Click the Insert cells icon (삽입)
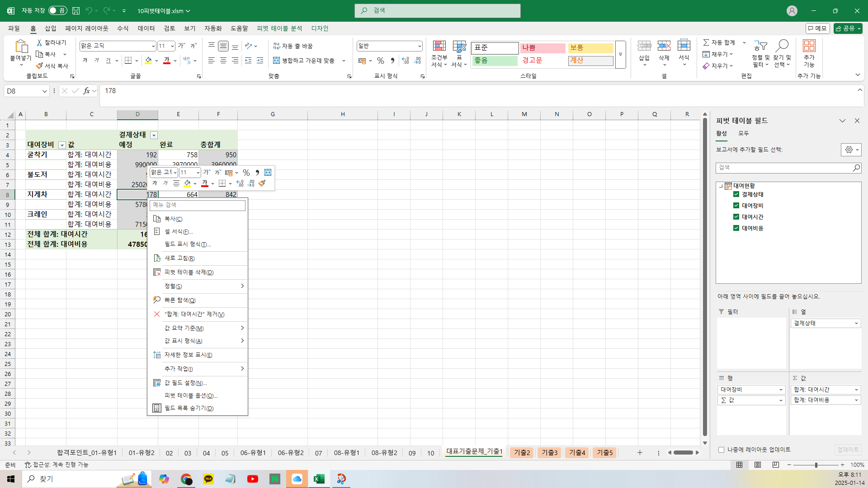 point(644,47)
